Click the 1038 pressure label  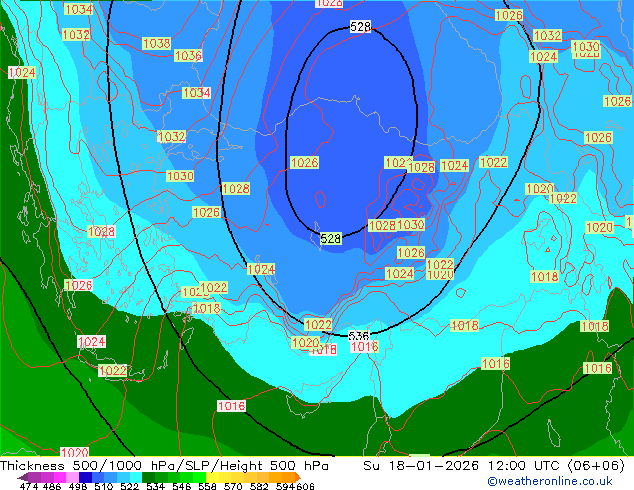pos(156,43)
